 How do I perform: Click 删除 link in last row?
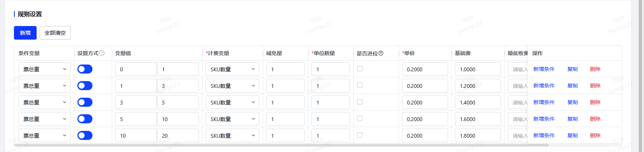coord(595,135)
